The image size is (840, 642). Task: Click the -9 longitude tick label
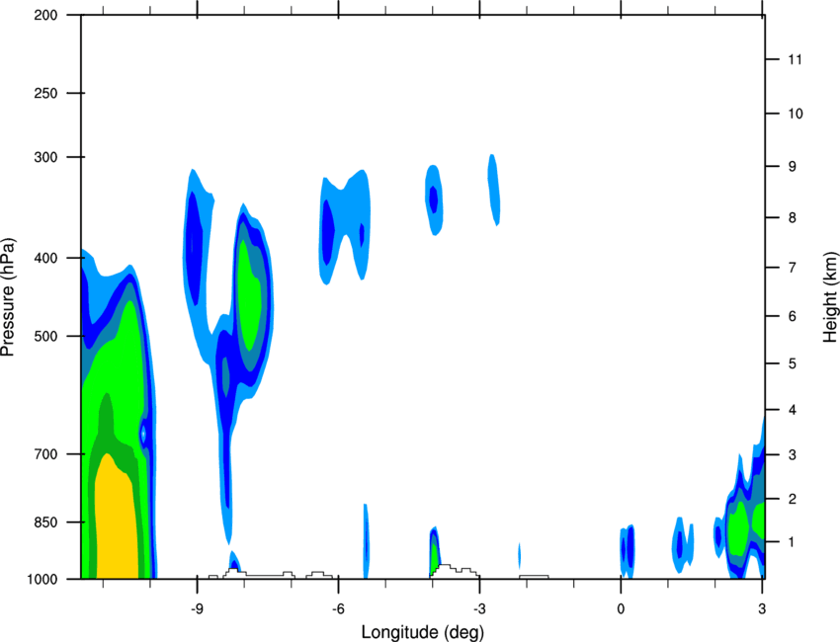click(x=197, y=608)
